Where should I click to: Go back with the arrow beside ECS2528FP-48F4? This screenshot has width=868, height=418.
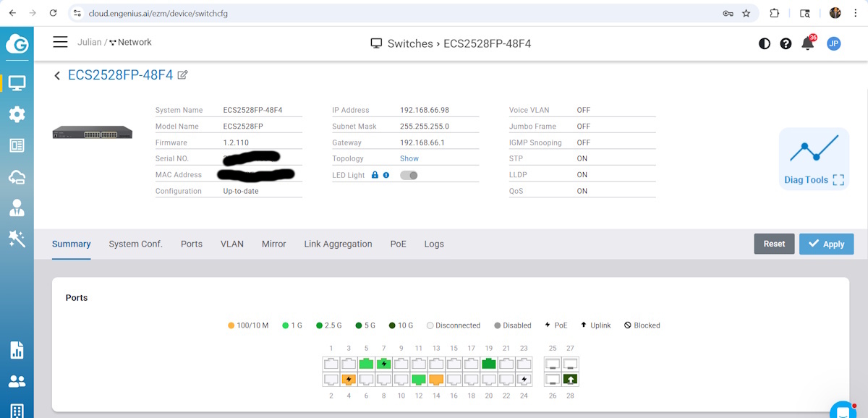(x=57, y=75)
